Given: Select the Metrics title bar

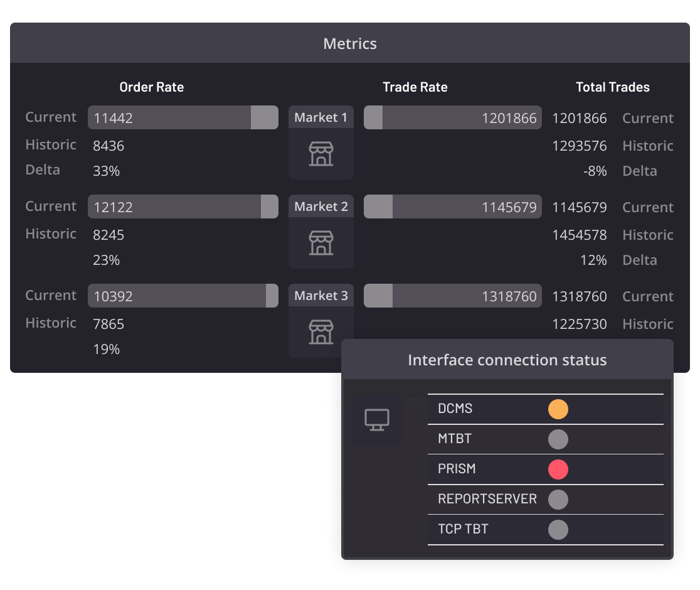Looking at the screenshot, I should [349, 43].
